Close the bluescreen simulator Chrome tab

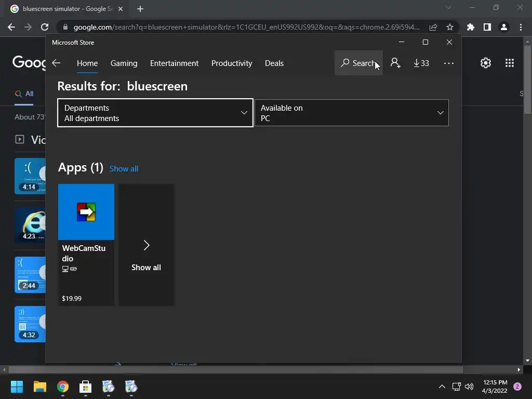coord(121,9)
